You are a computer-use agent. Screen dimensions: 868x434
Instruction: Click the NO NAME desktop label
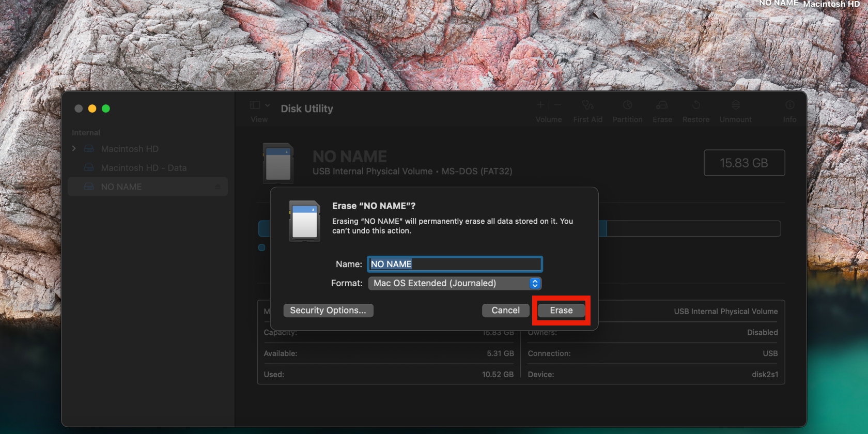pos(779,4)
